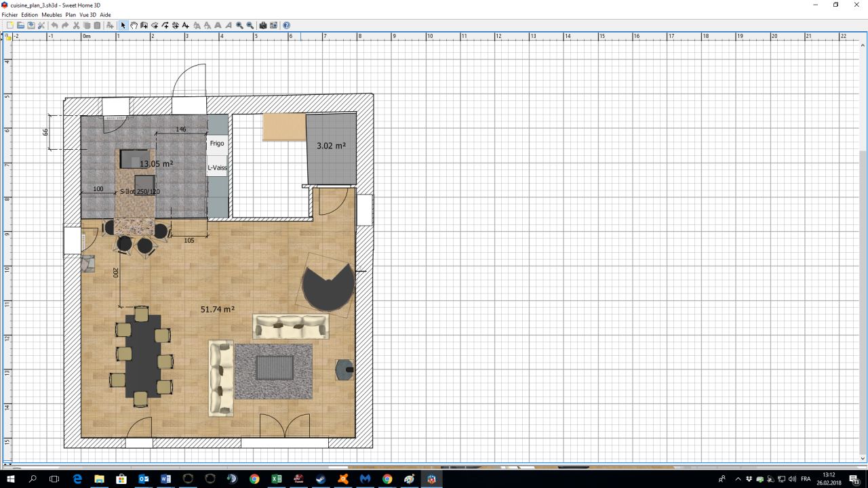The width and height of the screenshot is (868, 488).
Task: Zoom out of the plan
Action: [x=250, y=25]
